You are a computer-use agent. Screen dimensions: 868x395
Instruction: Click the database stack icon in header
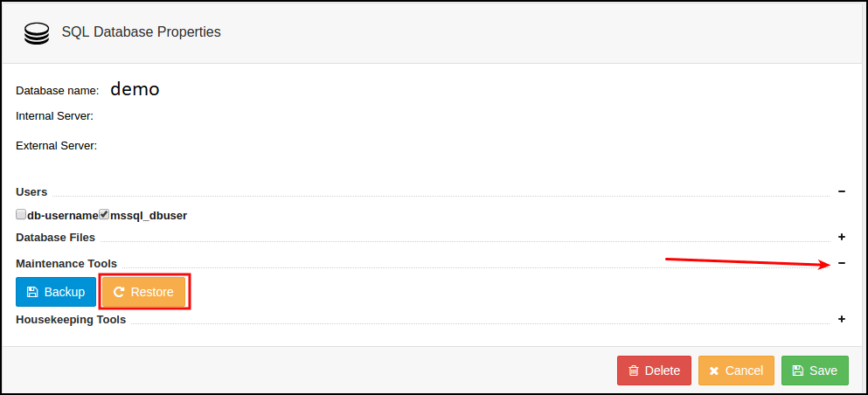[37, 33]
